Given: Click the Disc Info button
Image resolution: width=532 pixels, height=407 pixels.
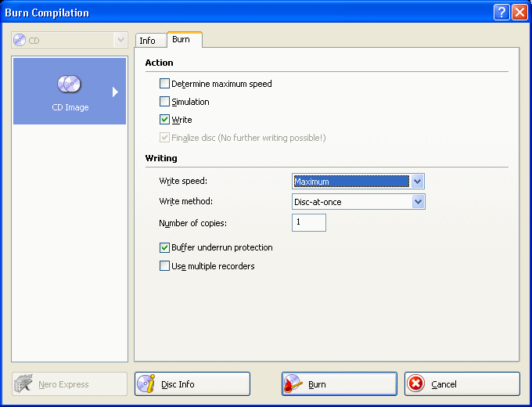Looking at the screenshot, I should [x=192, y=384].
